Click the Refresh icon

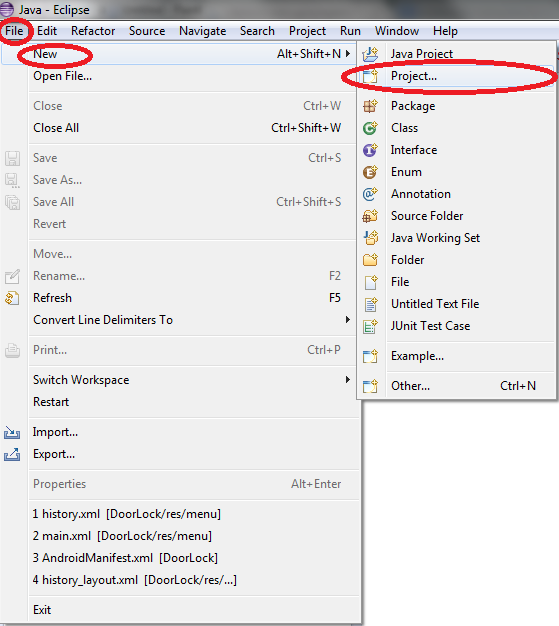click(x=12, y=298)
